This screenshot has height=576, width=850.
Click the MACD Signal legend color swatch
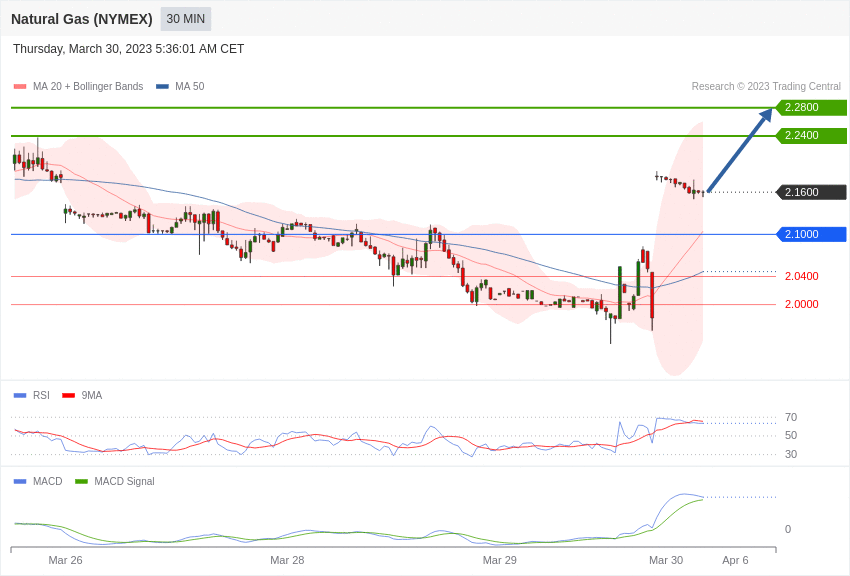(x=81, y=482)
